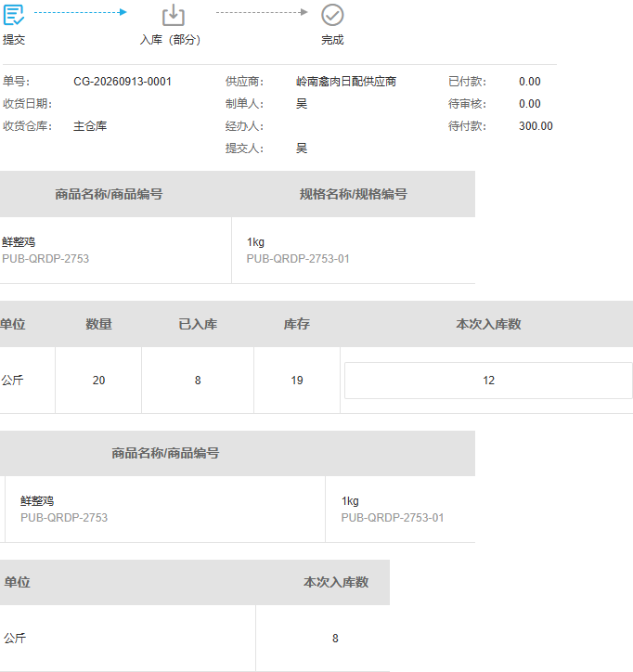Screen dimensions: 633x672
Task: Click PUB-QRDP-2753 code in first table
Action: (x=45, y=259)
